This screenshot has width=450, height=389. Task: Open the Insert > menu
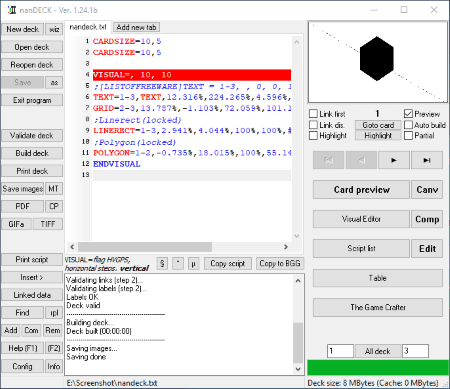point(32,277)
